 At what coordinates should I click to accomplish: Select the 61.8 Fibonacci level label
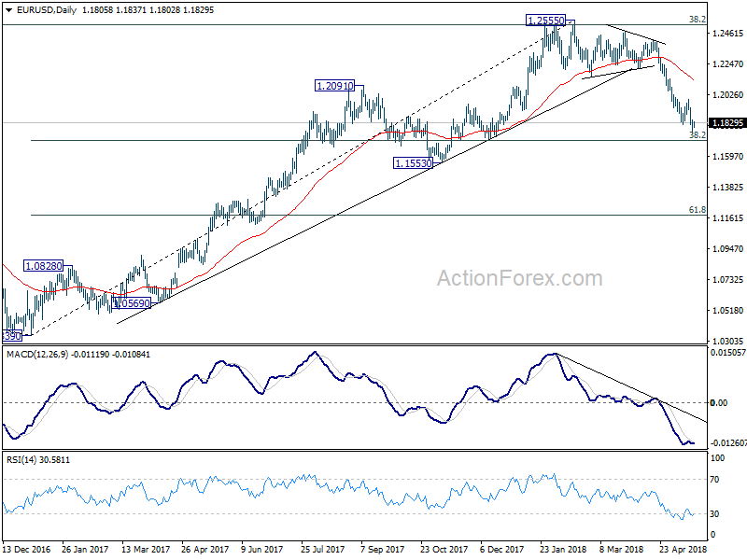[697, 209]
